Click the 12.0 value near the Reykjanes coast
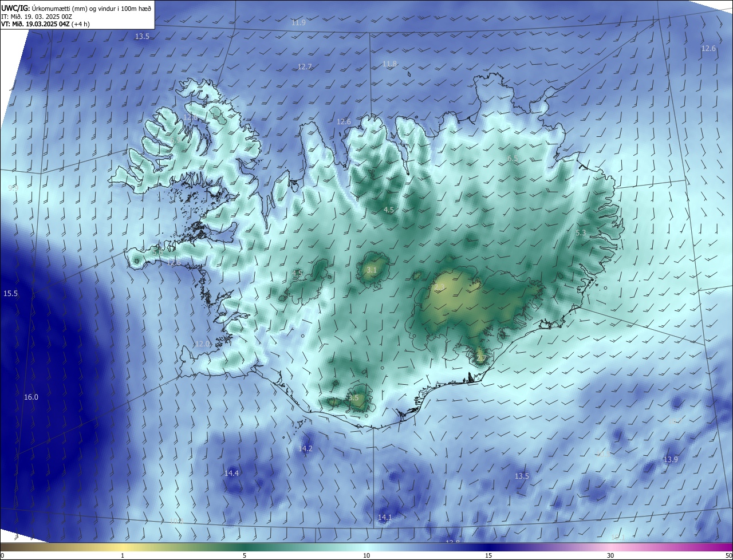733x560 pixels. (x=203, y=344)
